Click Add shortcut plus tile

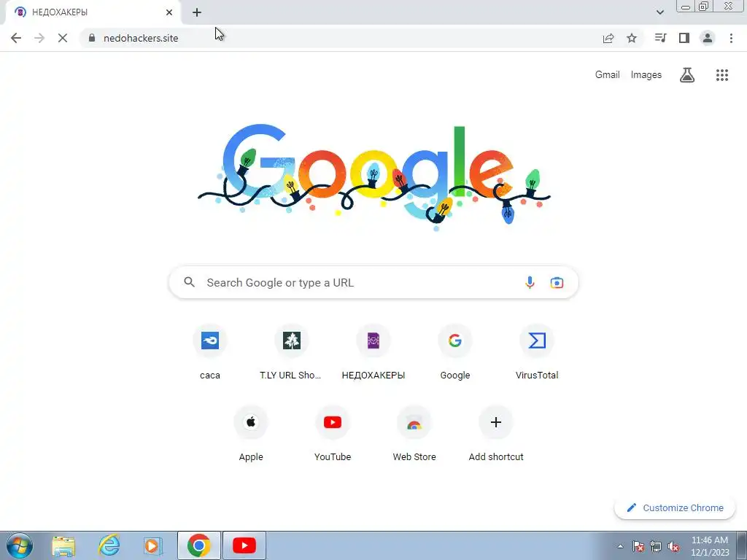tap(496, 435)
